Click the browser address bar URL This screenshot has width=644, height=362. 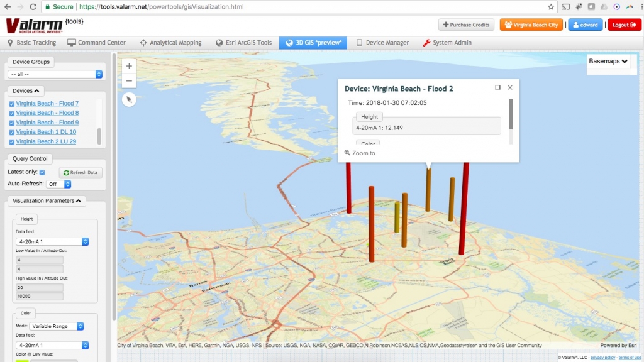click(162, 7)
